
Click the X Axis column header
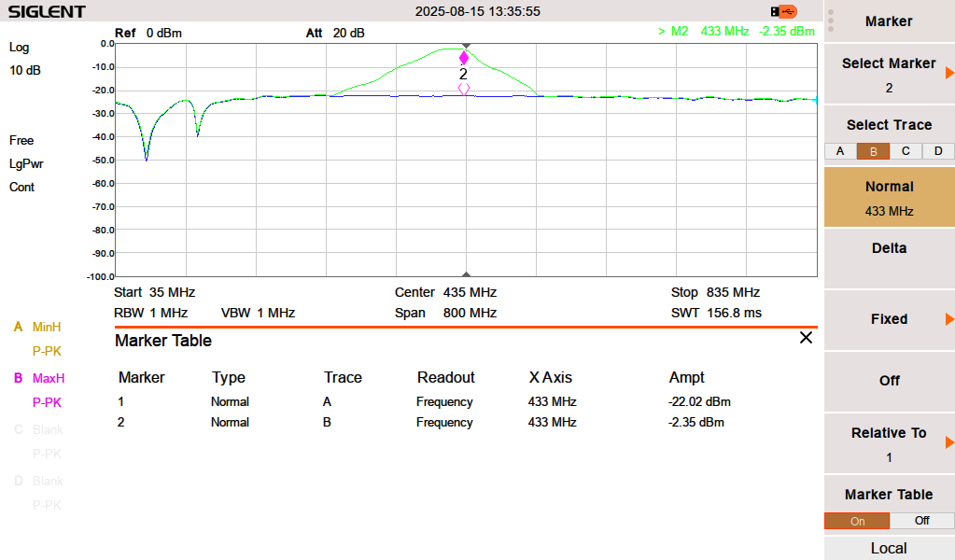[x=551, y=377]
